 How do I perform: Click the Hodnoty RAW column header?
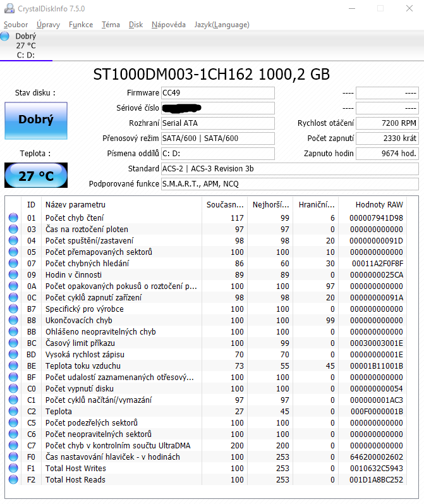[374, 205]
